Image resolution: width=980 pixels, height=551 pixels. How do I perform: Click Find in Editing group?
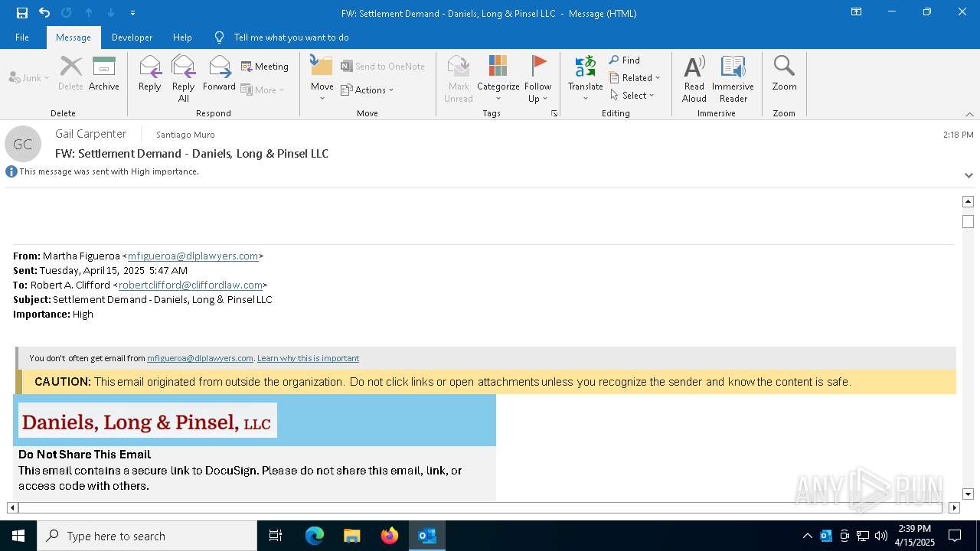pos(625,60)
